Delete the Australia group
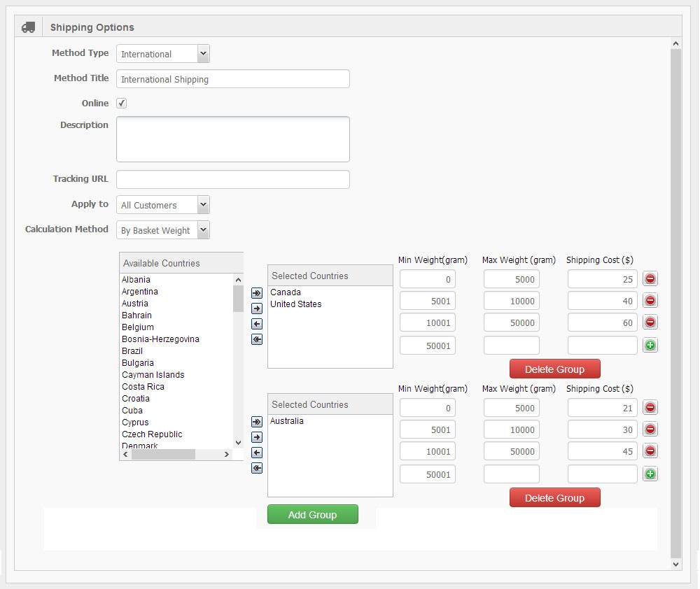700x589 pixels. 555,497
